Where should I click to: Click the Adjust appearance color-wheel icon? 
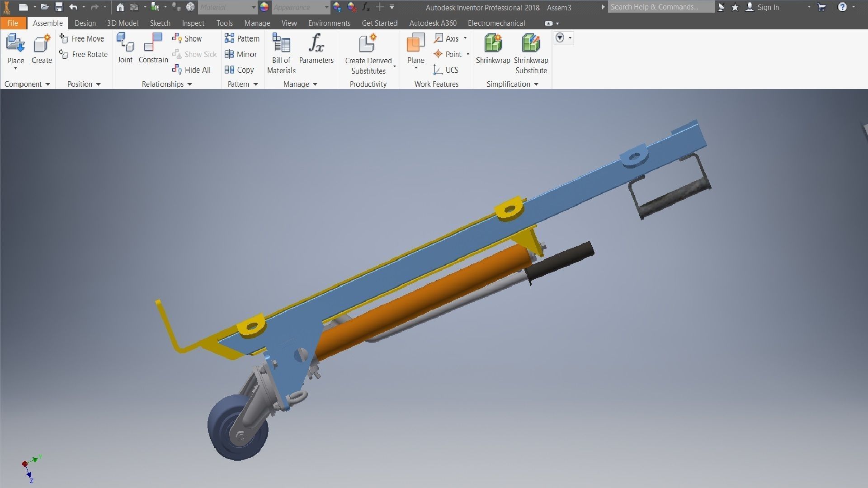[337, 7]
